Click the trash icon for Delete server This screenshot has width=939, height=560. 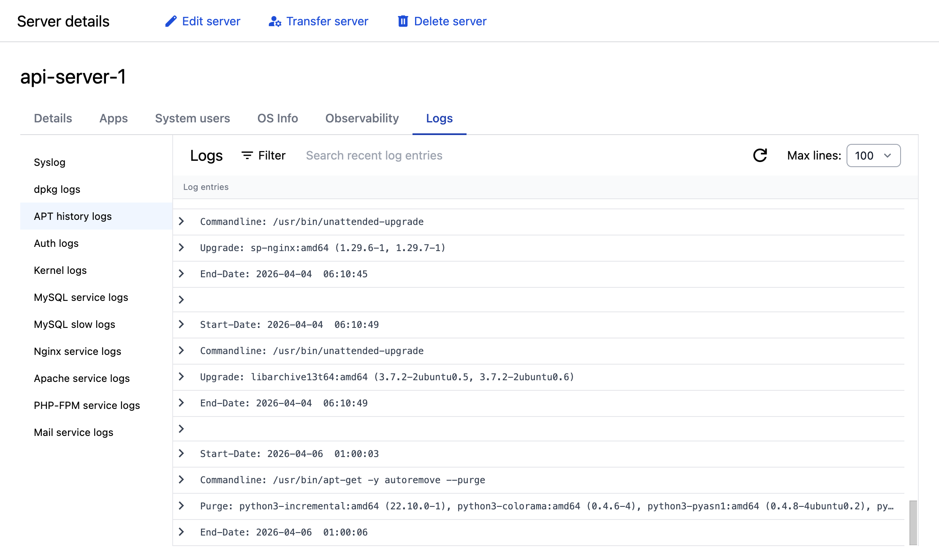[403, 21]
